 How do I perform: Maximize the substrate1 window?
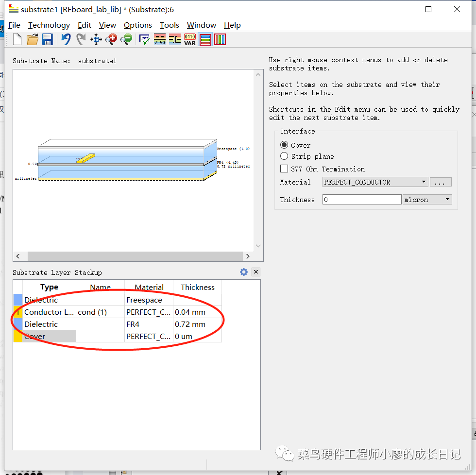click(428, 9)
